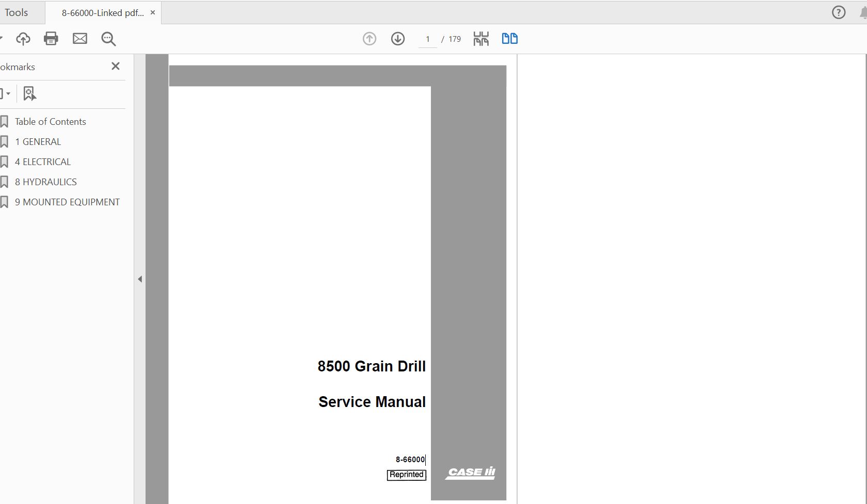Go to the next page with down arrow
This screenshot has width=867, height=504.
tap(398, 38)
